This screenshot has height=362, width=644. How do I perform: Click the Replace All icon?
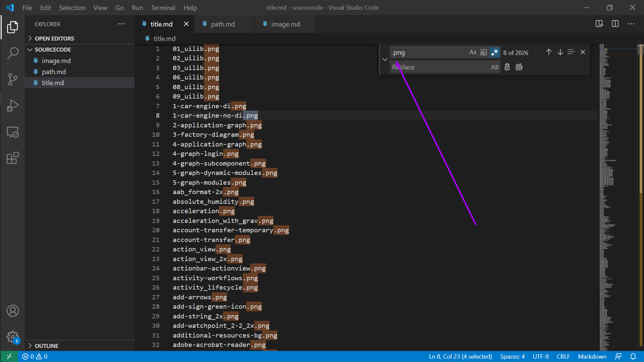coord(519,67)
